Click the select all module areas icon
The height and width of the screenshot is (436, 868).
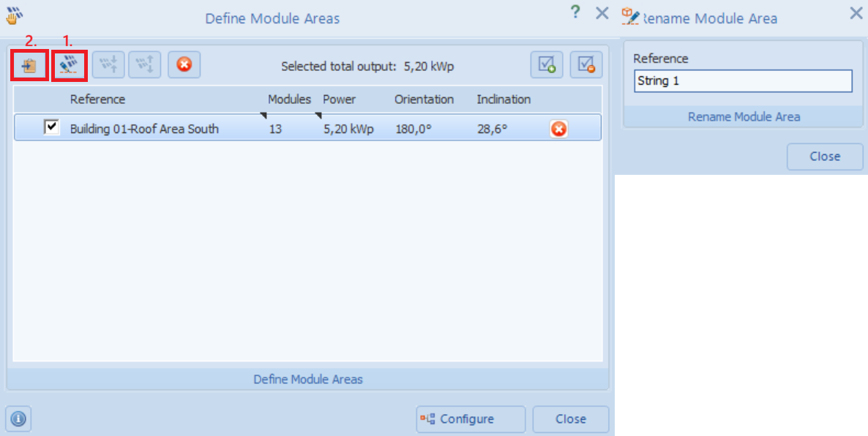[x=546, y=65]
